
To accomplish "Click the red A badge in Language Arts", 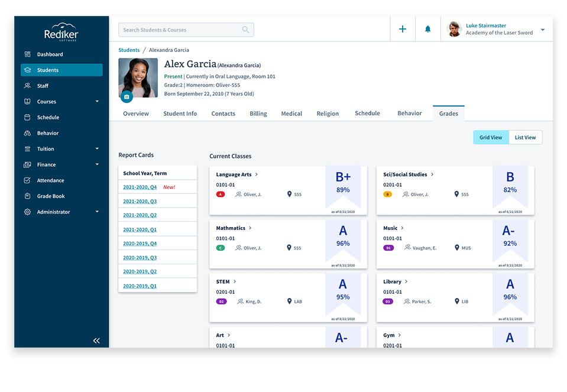I will [220, 194].
